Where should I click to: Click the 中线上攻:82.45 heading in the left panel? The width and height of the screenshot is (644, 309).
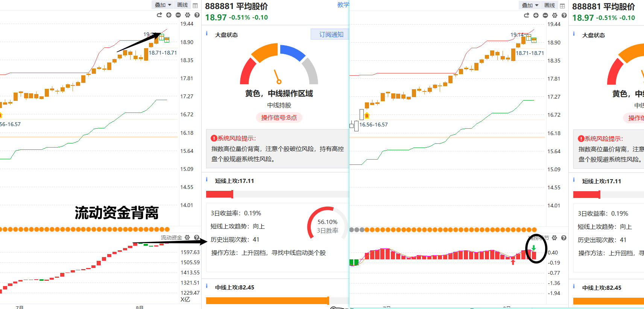click(x=234, y=287)
